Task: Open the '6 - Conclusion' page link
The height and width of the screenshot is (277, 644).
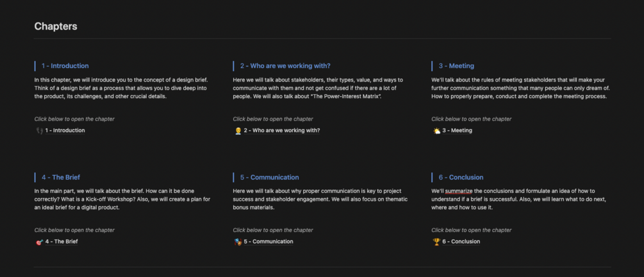Action: (x=461, y=242)
